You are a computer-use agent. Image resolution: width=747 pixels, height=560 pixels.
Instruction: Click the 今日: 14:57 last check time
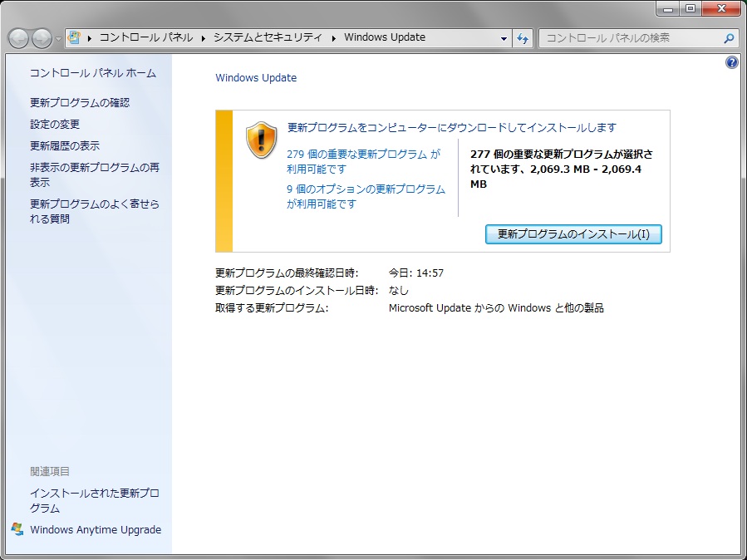(416, 273)
